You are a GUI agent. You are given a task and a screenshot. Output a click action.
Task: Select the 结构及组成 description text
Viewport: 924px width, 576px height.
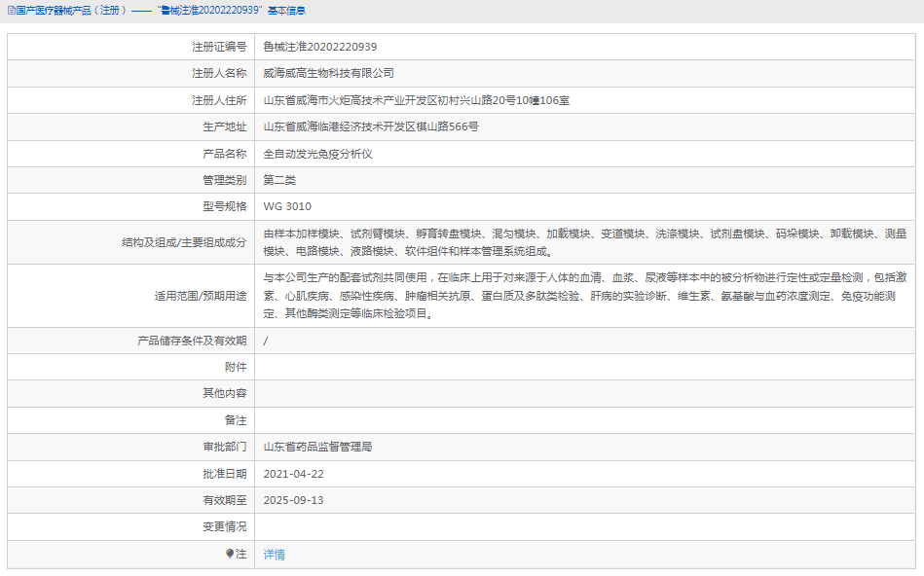(x=584, y=240)
